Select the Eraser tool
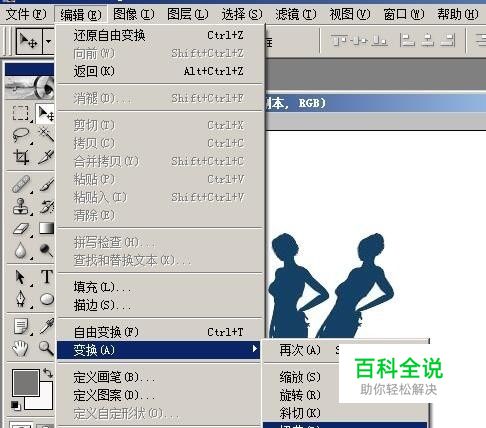The height and width of the screenshot is (428, 486). coord(20,228)
